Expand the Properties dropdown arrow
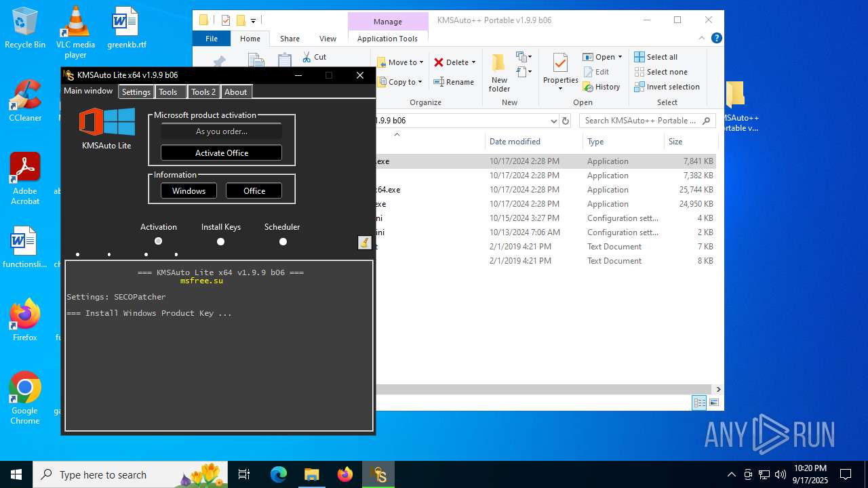 (x=560, y=88)
